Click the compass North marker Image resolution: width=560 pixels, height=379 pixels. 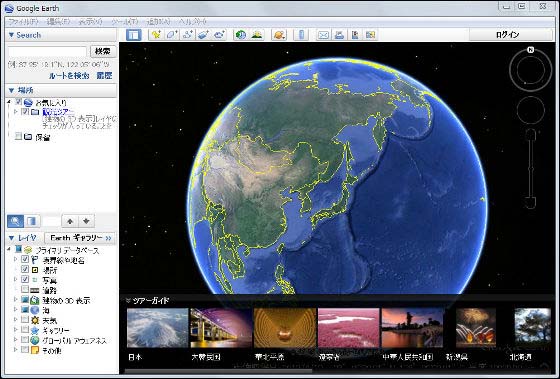click(530, 50)
